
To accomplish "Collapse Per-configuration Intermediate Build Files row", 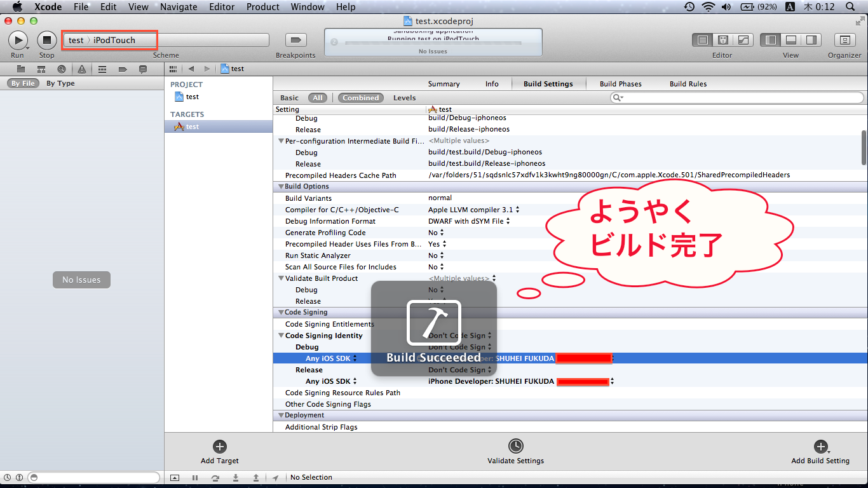I will point(281,141).
